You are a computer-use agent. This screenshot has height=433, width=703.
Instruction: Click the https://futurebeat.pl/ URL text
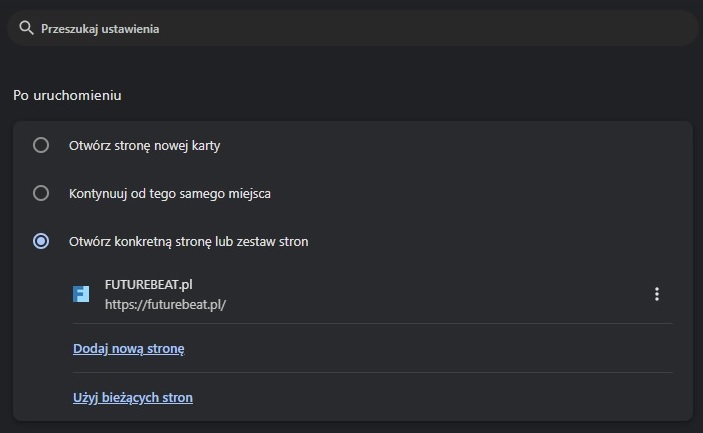(x=165, y=304)
